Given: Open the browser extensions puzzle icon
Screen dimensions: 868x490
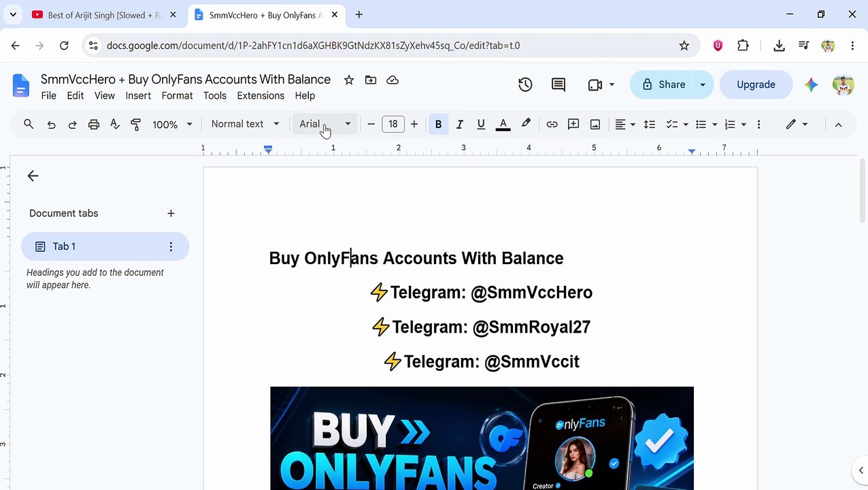Looking at the screenshot, I should (x=743, y=46).
